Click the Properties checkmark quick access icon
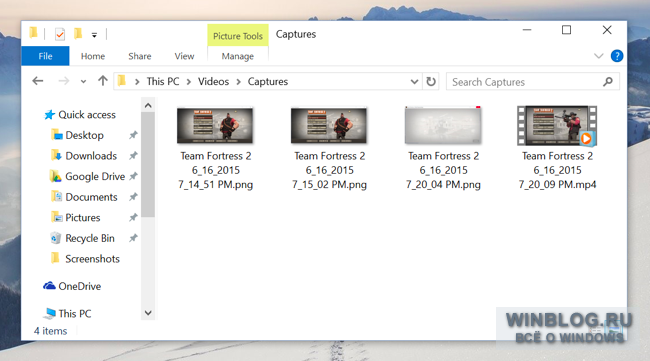This screenshot has height=361, width=650. pos(60,34)
